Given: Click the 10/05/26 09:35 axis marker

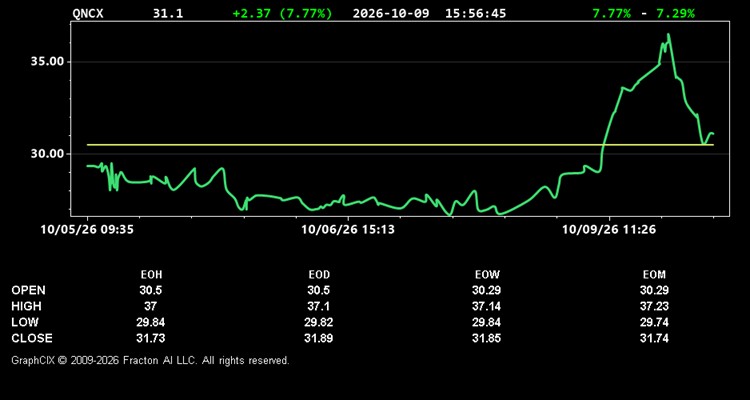Looking at the screenshot, I should pyautogui.click(x=87, y=230).
